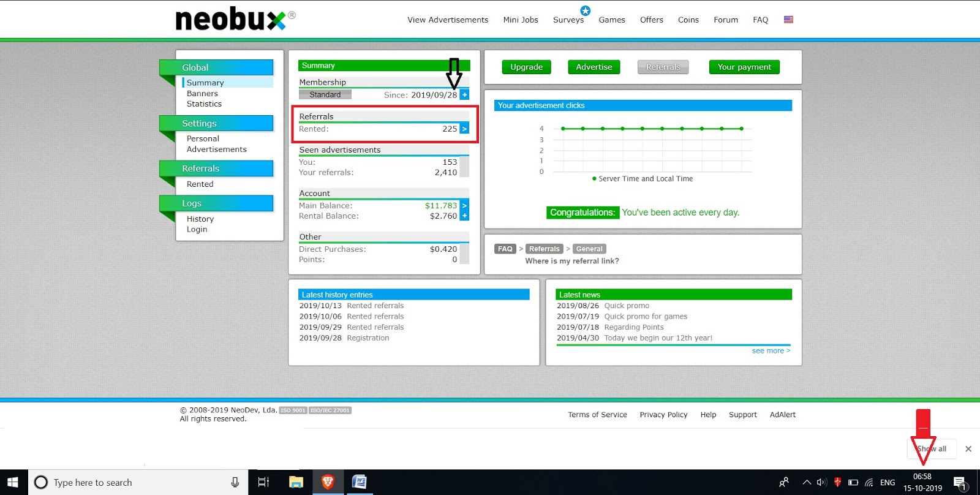Open View Advertisements menu

pos(448,20)
